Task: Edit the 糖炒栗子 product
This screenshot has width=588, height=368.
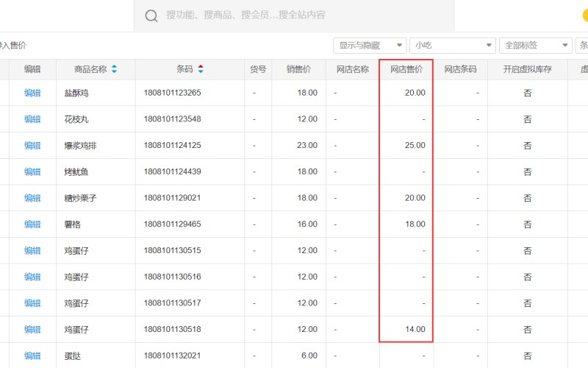Action: [32, 198]
